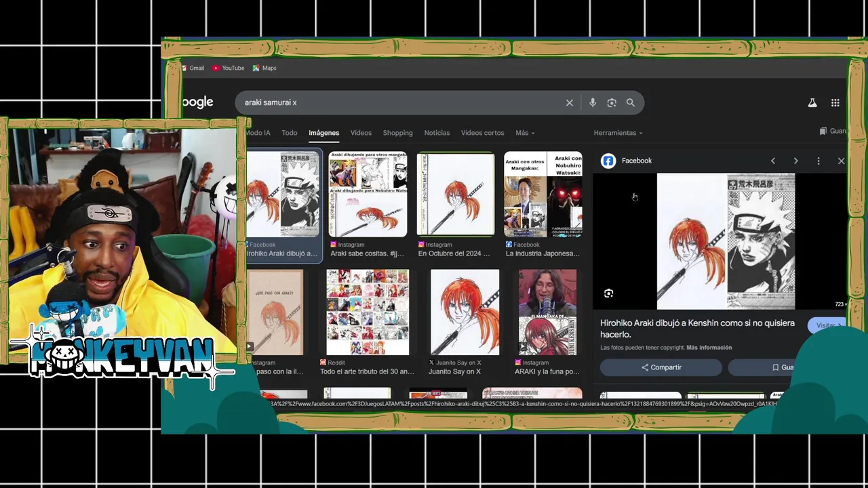Switch to Vídeos cortos tab
This screenshot has height=488, width=868.
482,133
